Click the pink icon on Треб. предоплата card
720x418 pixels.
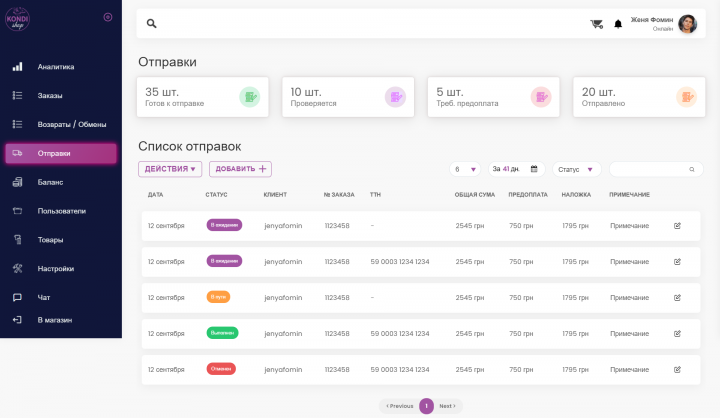pyautogui.click(x=541, y=97)
